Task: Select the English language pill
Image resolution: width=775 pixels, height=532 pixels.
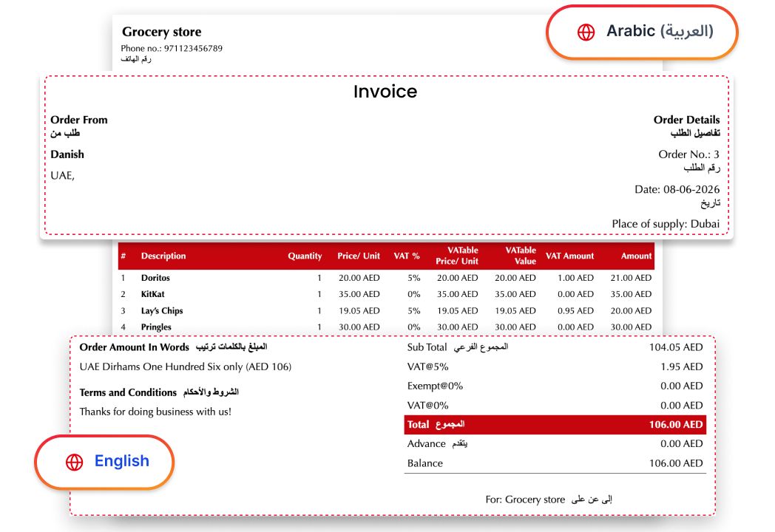Action: (x=104, y=463)
